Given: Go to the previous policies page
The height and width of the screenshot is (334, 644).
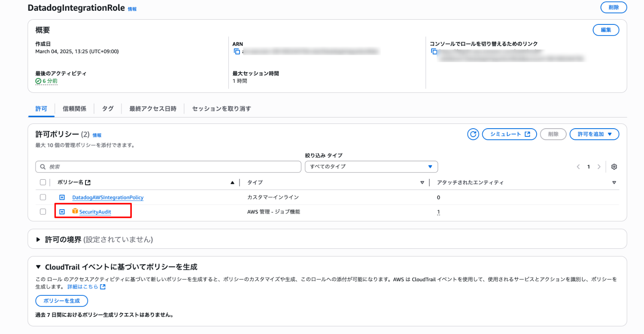Looking at the screenshot, I should [x=578, y=167].
